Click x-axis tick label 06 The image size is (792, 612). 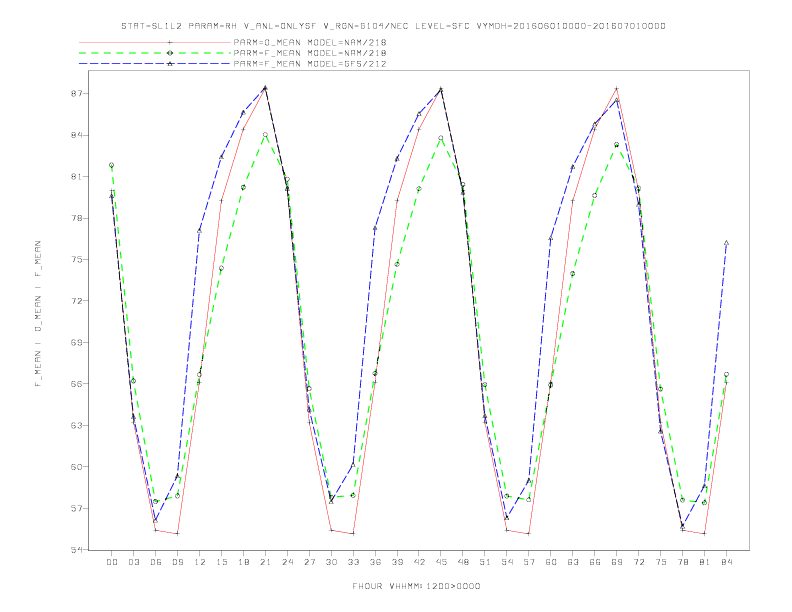pos(156,562)
